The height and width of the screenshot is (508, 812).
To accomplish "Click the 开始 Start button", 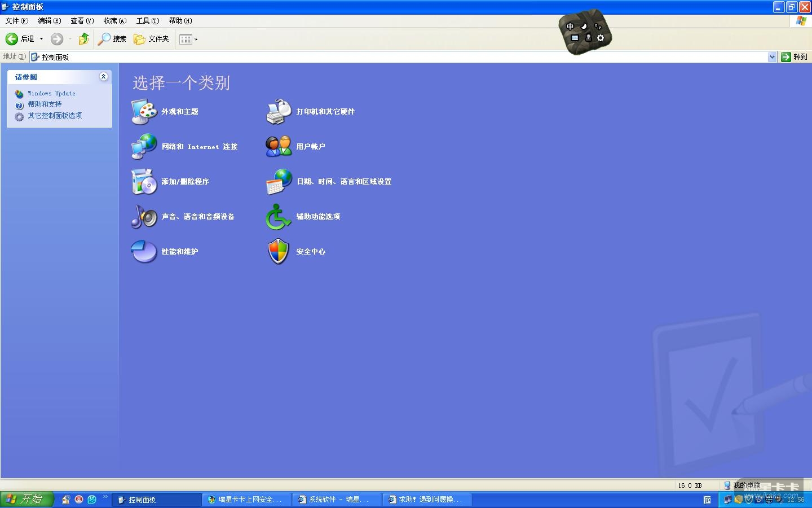I will click(x=27, y=500).
